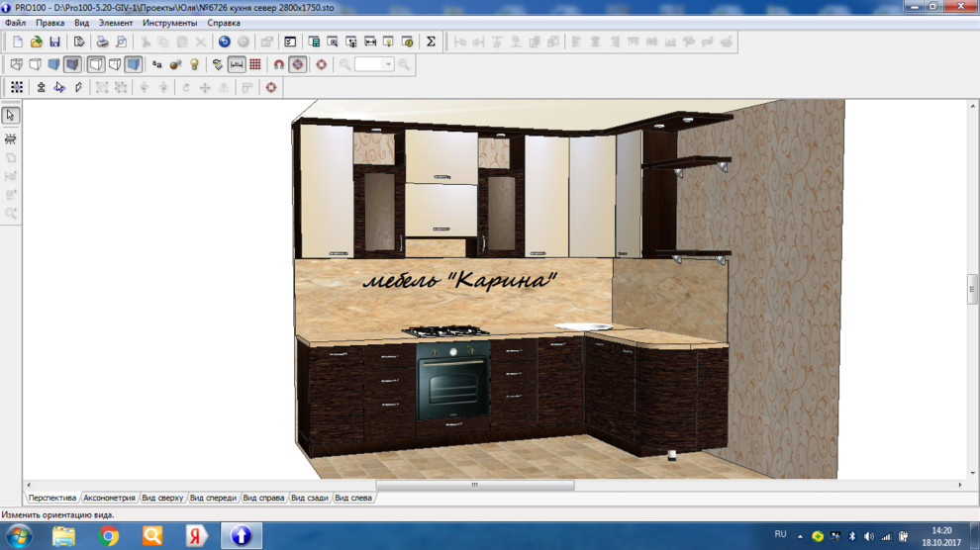Open the Файл menu
The height and width of the screenshot is (550, 980).
pos(15,22)
